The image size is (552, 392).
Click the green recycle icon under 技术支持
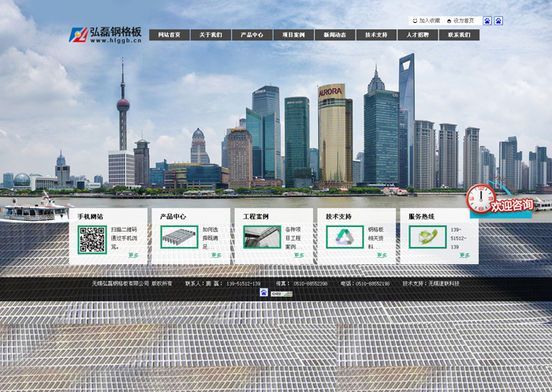tap(345, 237)
